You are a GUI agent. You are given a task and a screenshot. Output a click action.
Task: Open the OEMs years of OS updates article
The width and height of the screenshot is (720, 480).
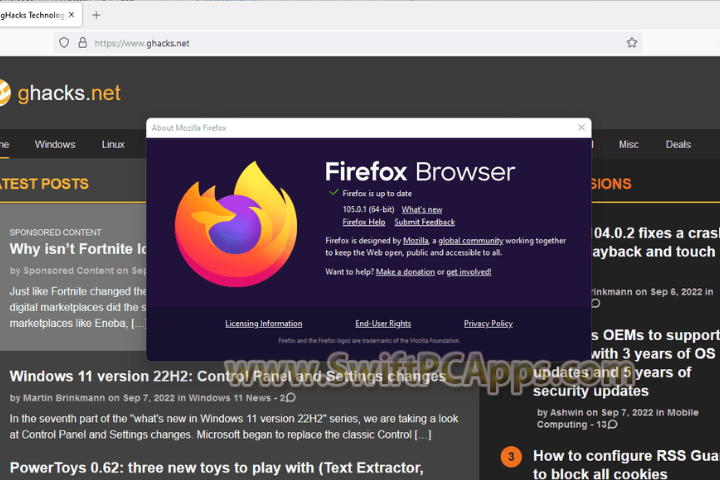[626, 363]
